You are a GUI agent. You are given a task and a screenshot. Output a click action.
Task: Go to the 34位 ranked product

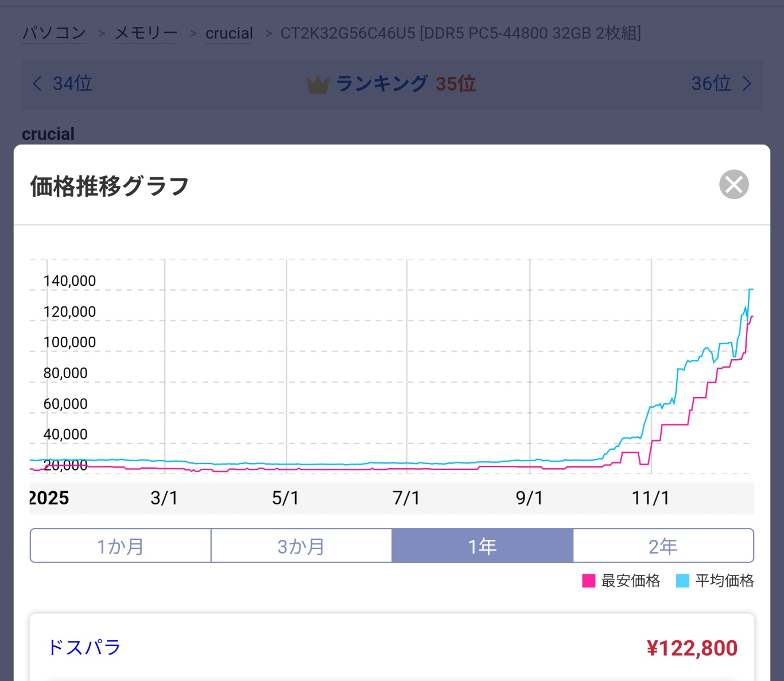[72, 84]
